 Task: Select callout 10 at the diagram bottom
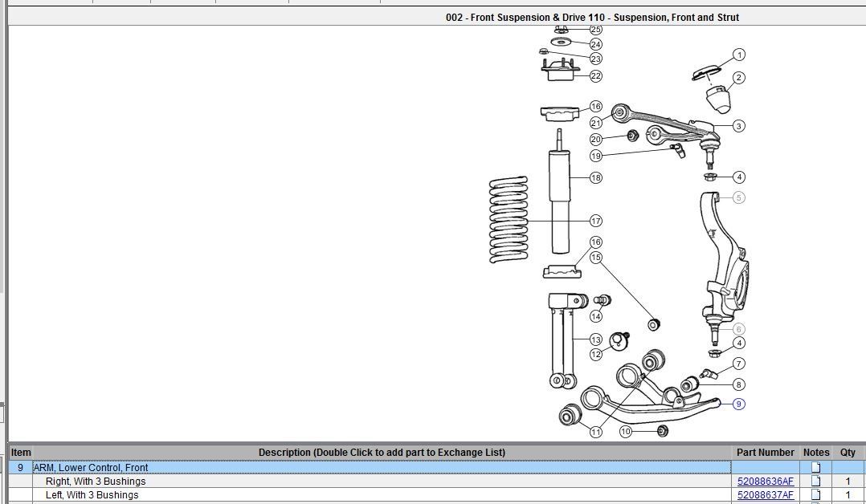click(x=626, y=432)
